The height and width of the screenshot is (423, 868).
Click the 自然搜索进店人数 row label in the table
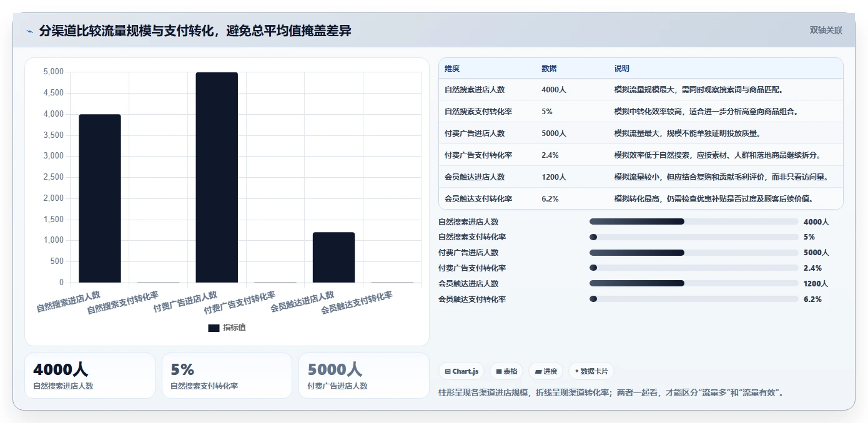point(475,90)
